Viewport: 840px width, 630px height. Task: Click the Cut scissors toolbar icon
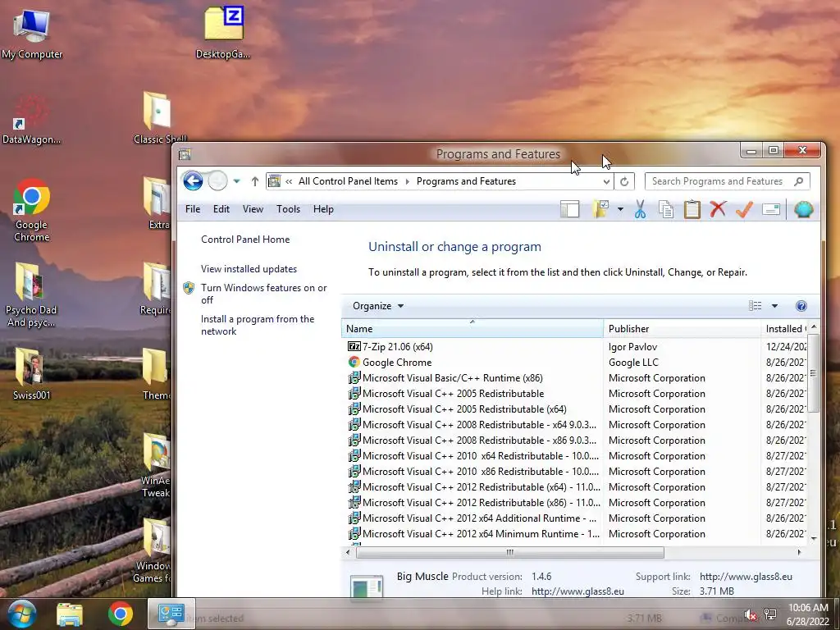coord(640,209)
